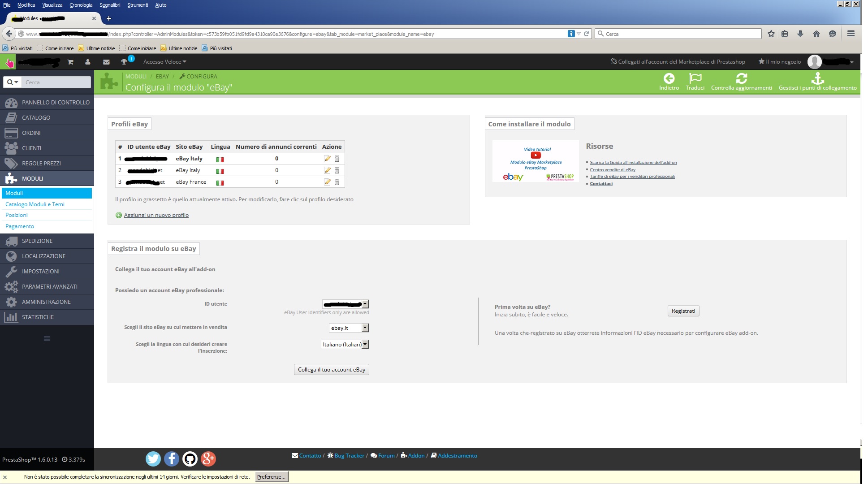
Task: Click the sidebar Cerca search field
Action: [56, 82]
